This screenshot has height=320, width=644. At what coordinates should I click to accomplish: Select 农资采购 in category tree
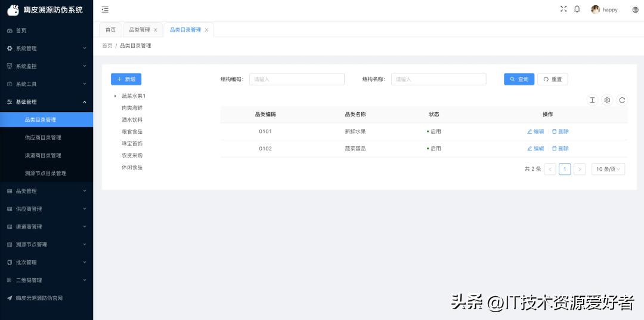[132, 155]
